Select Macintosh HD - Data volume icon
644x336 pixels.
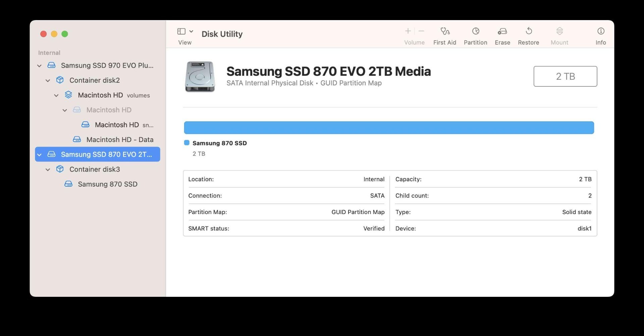[x=77, y=139]
